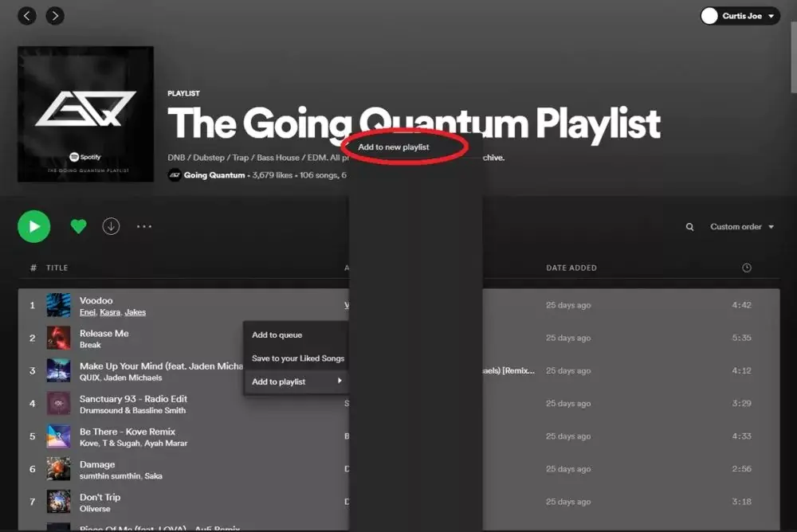Click the Voodoo track album thumbnail
The height and width of the screenshot is (532, 797).
(57, 304)
